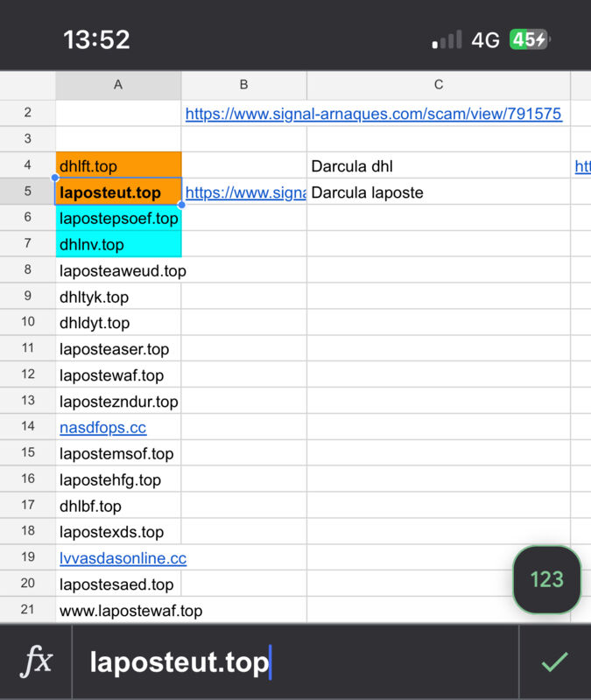Select column A header
591x700 pixels.
click(x=118, y=85)
